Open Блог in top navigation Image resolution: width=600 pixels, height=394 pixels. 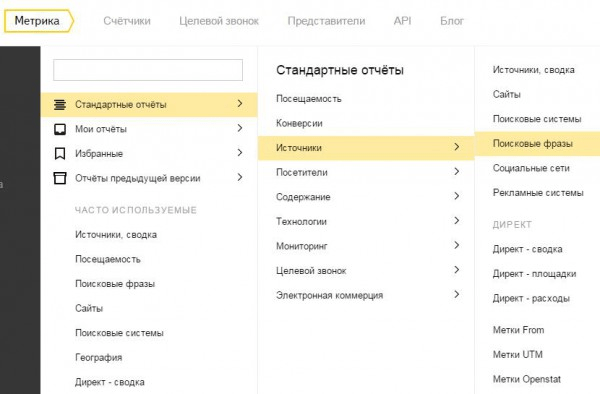pyautogui.click(x=452, y=21)
